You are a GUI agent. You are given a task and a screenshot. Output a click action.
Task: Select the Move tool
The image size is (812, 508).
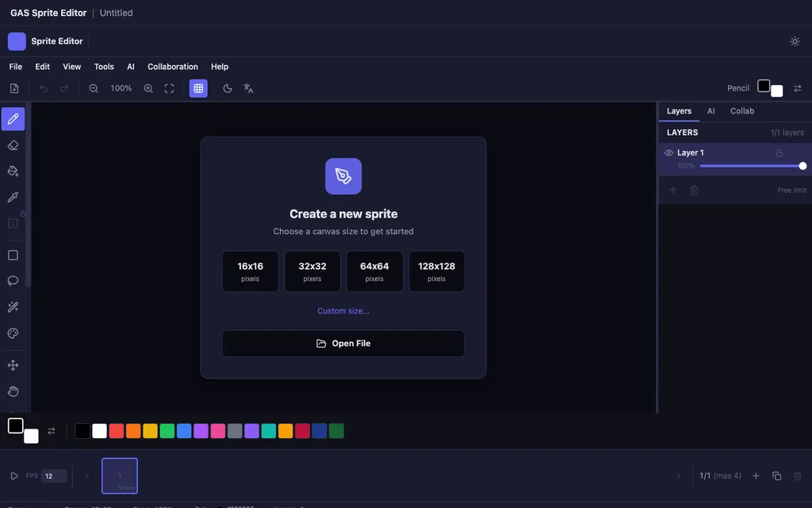13,365
